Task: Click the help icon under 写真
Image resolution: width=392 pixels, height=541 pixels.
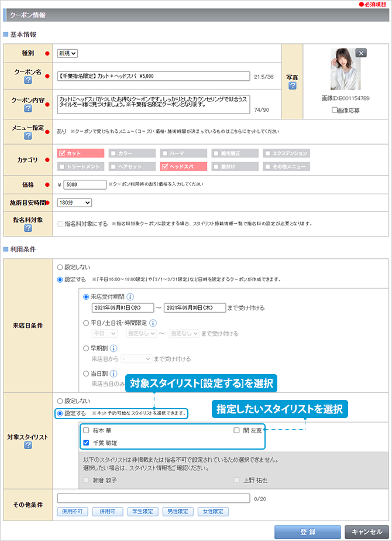Action: pyautogui.click(x=292, y=86)
